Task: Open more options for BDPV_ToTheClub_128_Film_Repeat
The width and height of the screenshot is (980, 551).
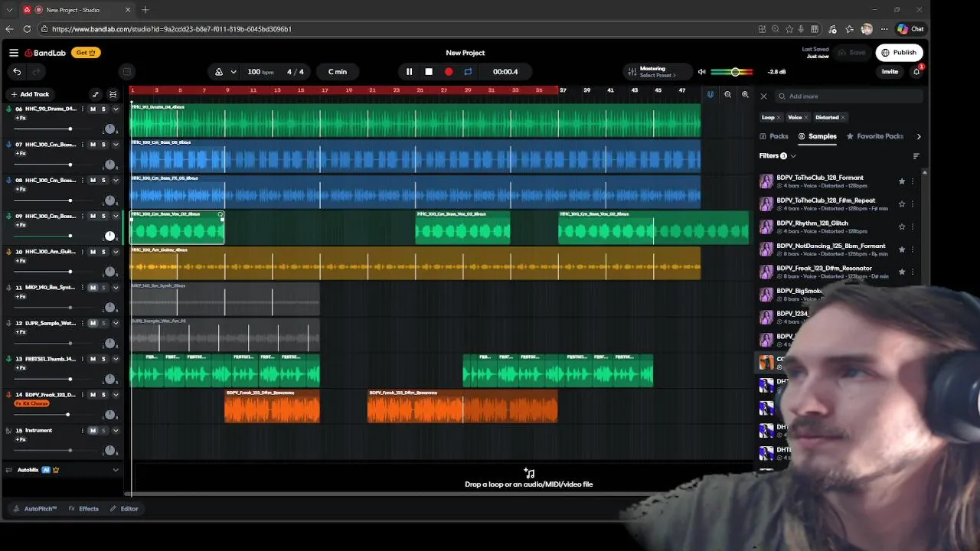Action: (x=913, y=204)
